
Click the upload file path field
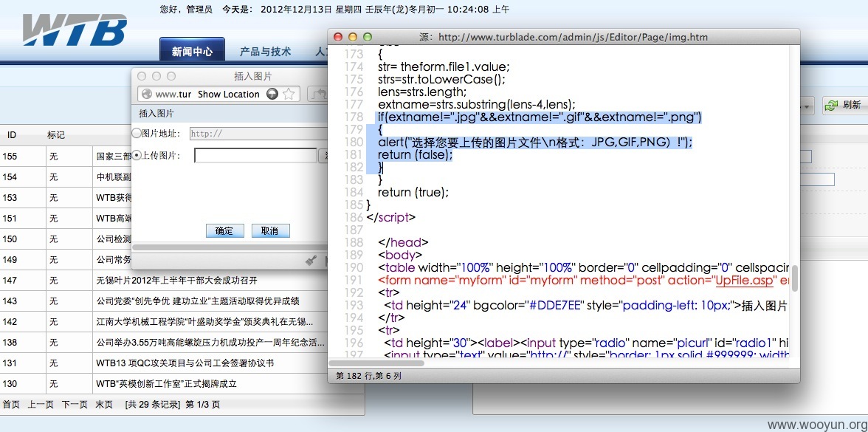(x=255, y=156)
